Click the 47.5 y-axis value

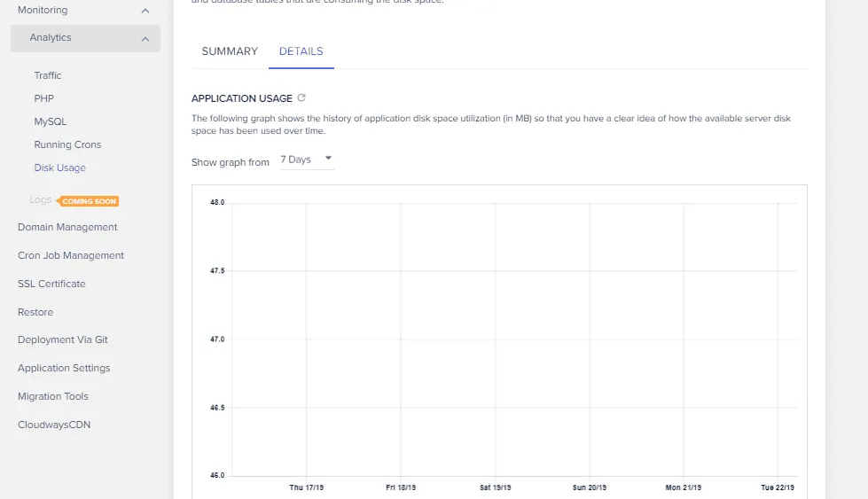pyautogui.click(x=217, y=270)
